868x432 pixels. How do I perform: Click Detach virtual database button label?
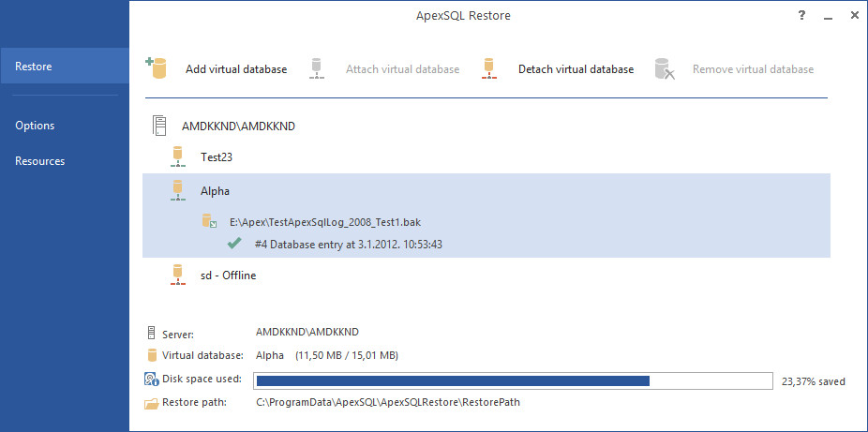tap(576, 69)
